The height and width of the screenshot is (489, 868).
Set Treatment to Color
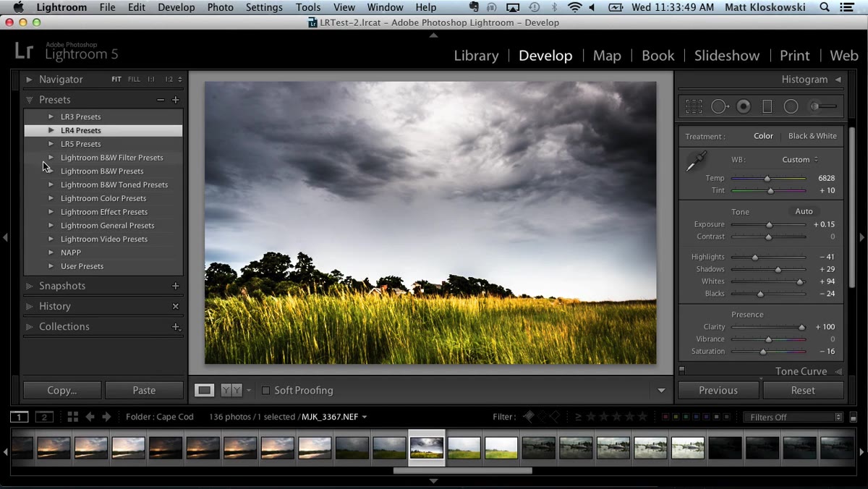tap(763, 136)
